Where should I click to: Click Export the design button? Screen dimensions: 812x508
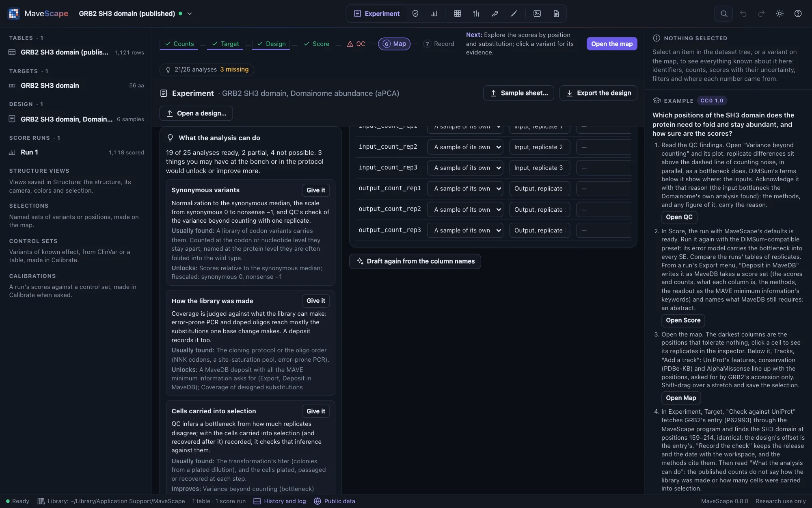[x=598, y=93]
